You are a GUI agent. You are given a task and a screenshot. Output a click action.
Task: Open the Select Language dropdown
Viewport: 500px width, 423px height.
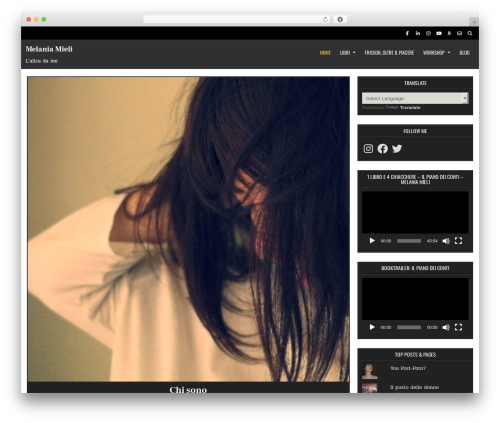415,98
